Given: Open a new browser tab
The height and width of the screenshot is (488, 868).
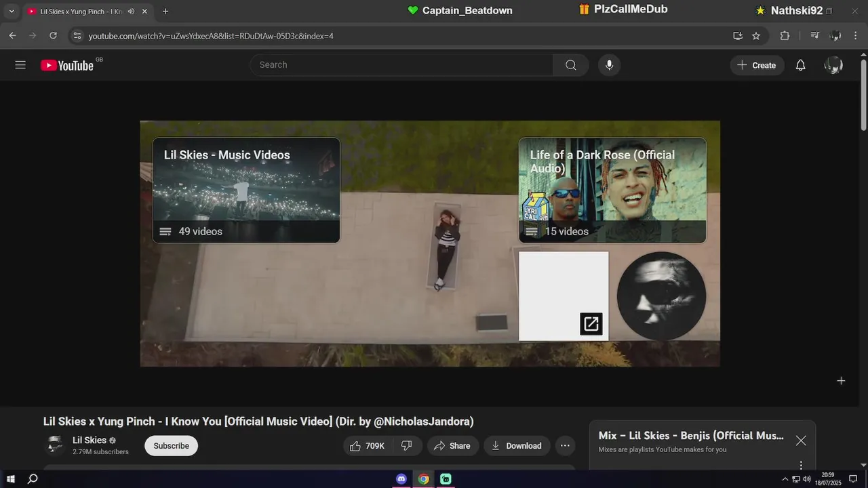Looking at the screenshot, I should tap(165, 12).
